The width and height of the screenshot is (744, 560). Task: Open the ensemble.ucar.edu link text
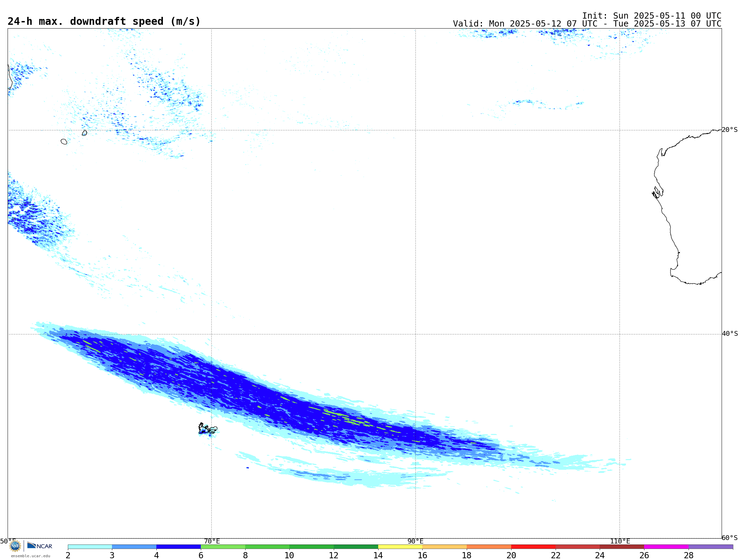click(x=30, y=556)
